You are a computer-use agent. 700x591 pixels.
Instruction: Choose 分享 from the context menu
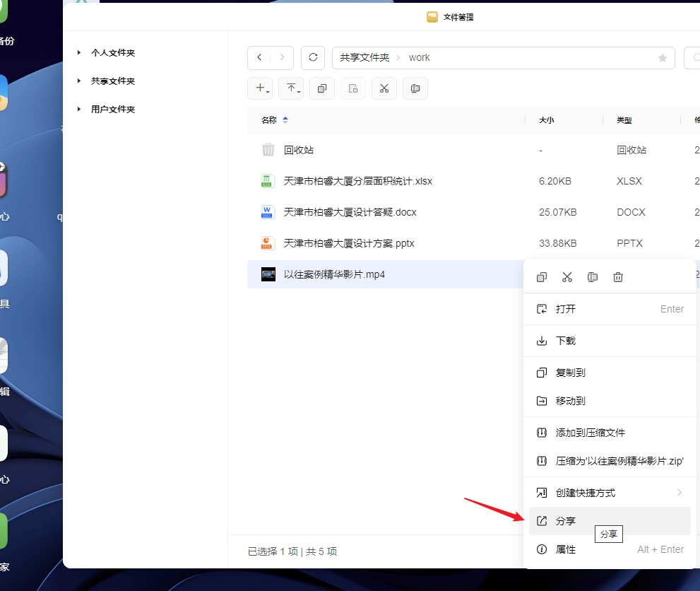click(x=565, y=520)
